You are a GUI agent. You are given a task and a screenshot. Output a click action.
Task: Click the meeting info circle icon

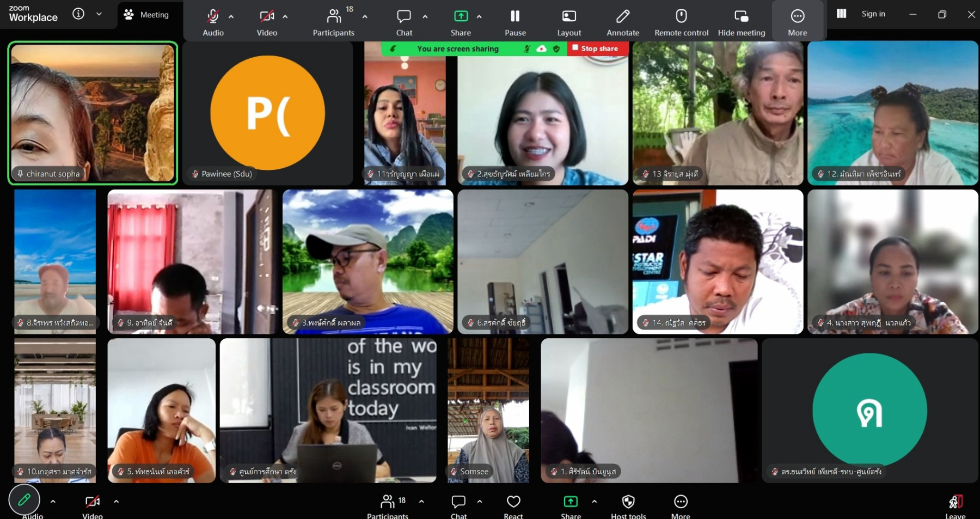[x=78, y=14]
